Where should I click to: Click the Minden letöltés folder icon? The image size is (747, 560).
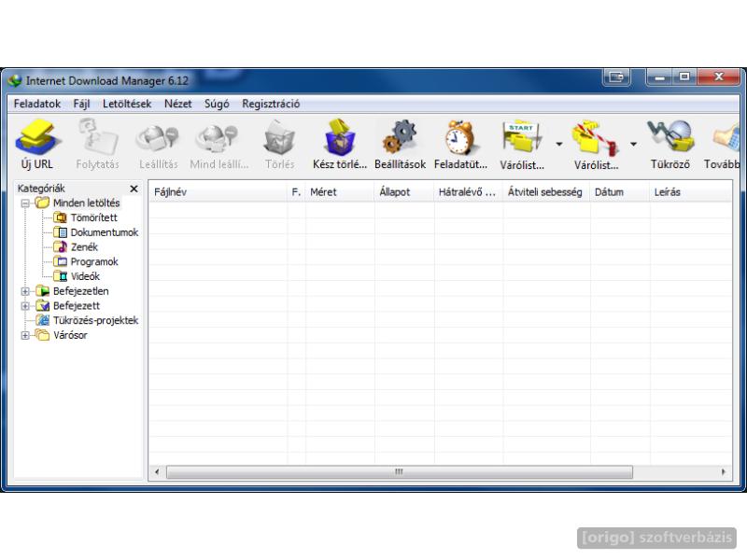[x=42, y=203]
